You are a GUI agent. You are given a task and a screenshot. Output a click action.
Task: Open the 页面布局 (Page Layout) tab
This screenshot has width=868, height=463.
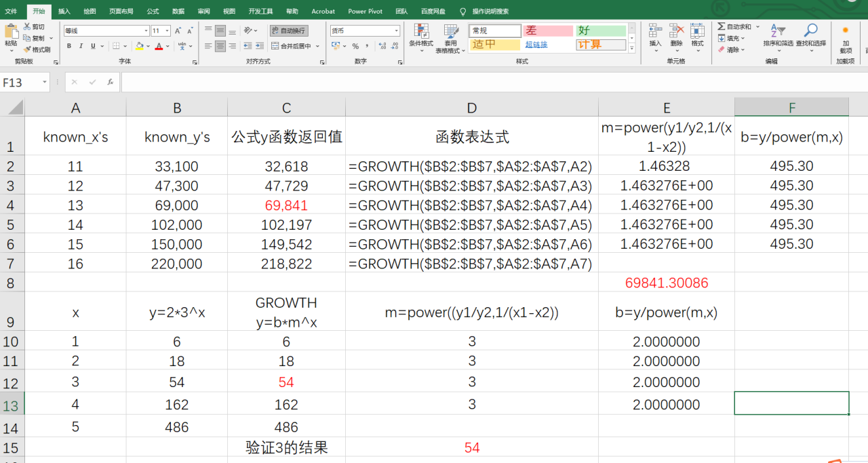tap(121, 12)
